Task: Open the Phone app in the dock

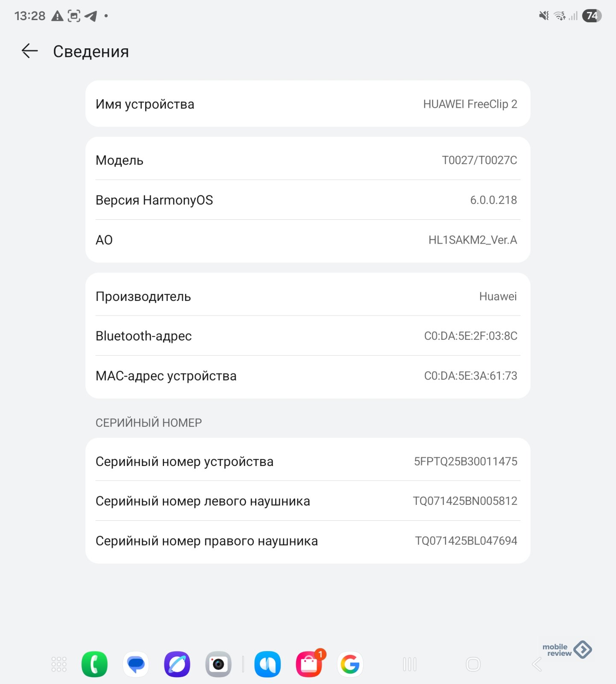Action: (94, 664)
